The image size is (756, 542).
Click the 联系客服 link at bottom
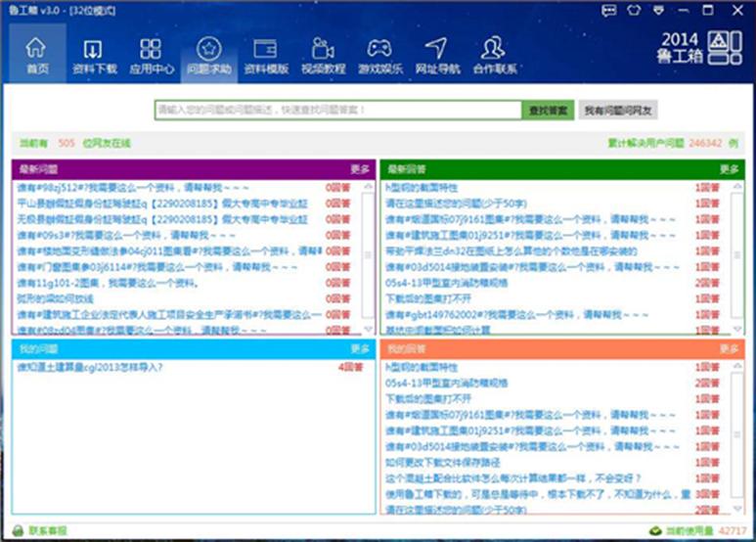(48, 531)
